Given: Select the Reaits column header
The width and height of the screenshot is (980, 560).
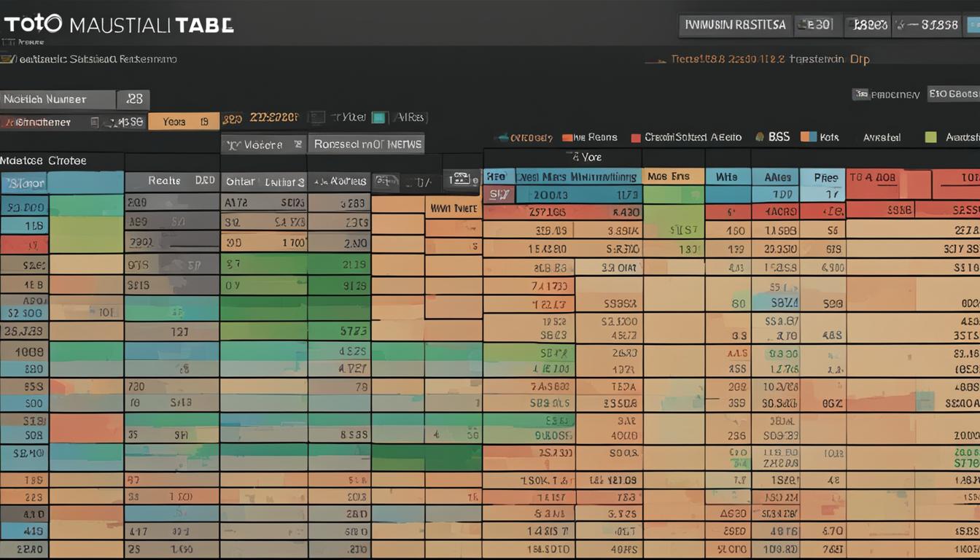Looking at the screenshot, I should tap(171, 182).
